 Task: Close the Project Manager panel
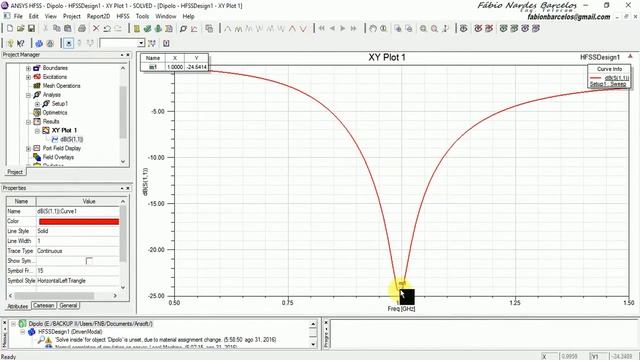tap(128, 55)
